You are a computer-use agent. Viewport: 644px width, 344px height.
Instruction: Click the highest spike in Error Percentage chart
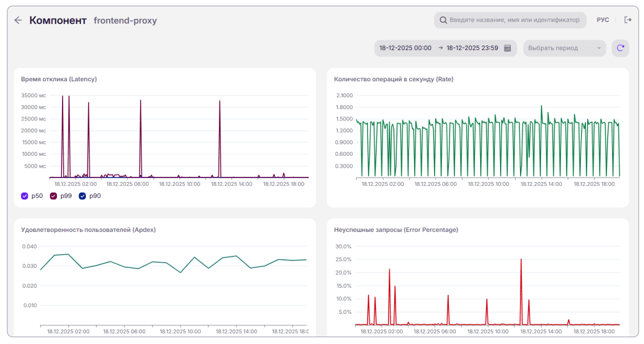(x=521, y=260)
